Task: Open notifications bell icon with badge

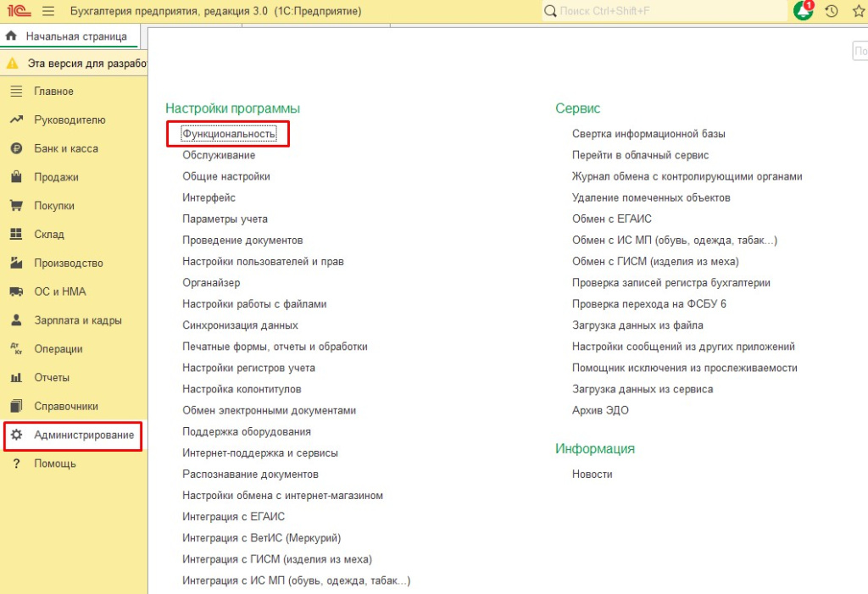Action: pos(804,10)
